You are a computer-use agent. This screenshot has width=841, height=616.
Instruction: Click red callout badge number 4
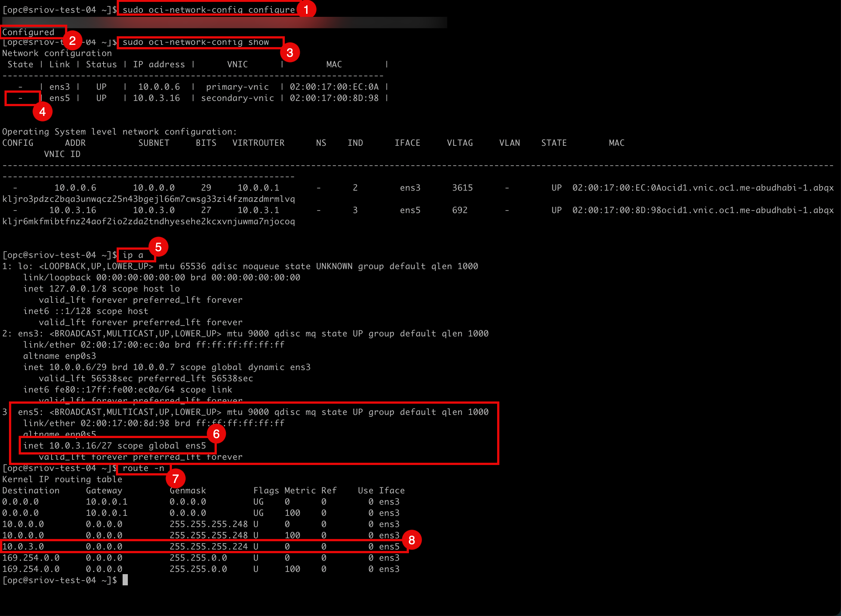pyautogui.click(x=42, y=112)
